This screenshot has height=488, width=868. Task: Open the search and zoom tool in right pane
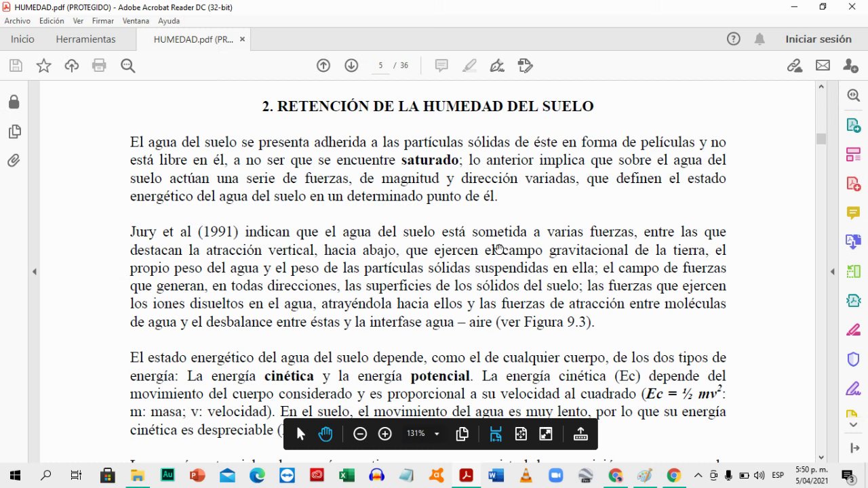[853, 96]
